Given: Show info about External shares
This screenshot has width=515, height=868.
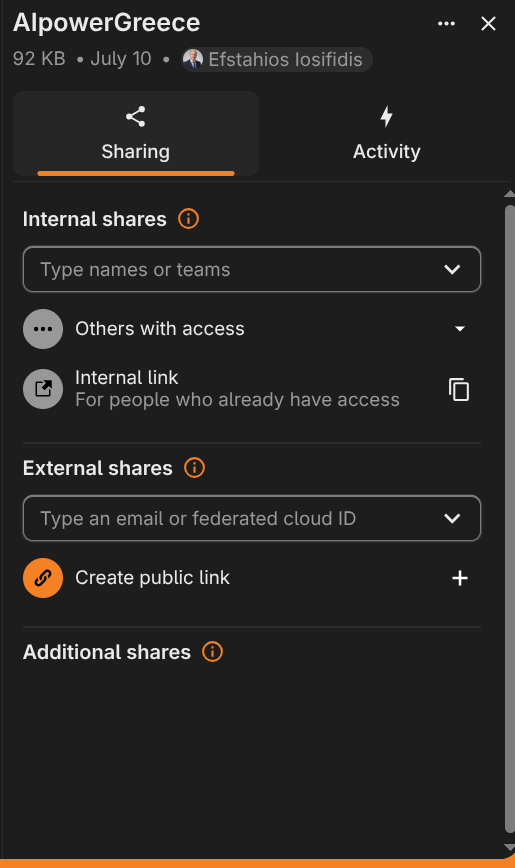Looking at the screenshot, I should (x=194, y=468).
